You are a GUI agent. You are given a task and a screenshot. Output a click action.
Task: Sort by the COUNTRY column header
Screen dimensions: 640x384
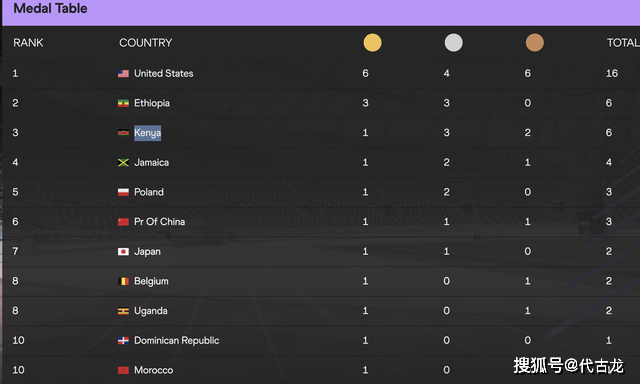pyautogui.click(x=146, y=42)
